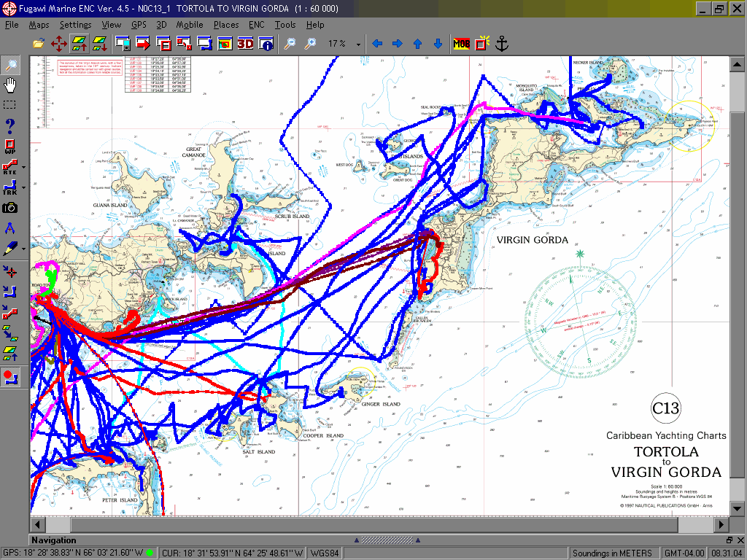This screenshot has width=747, height=560.
Task: Select the center map crosshair arrows icon
Action: point(58,44)
